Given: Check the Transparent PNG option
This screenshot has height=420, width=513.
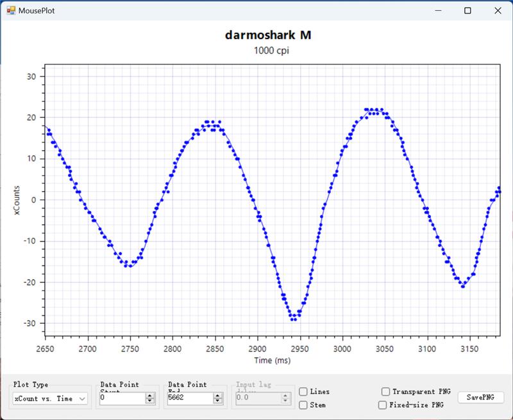Looking at the screenshot, I should 385,392.
